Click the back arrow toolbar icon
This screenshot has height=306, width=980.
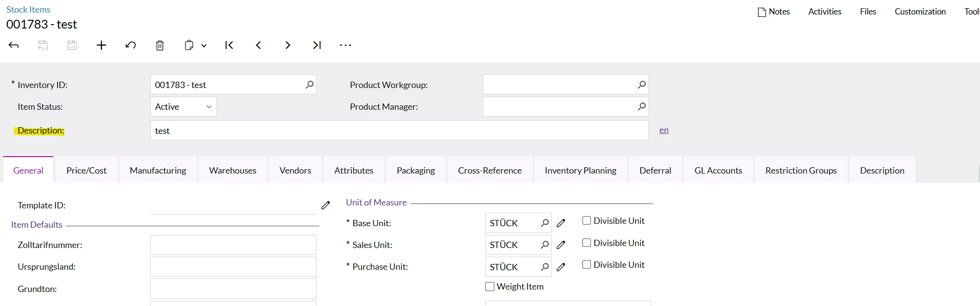click(14, 45)
